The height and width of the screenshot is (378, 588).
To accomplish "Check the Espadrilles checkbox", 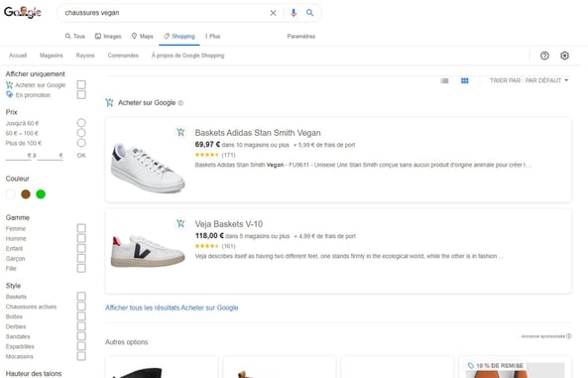I will (81, 346).
